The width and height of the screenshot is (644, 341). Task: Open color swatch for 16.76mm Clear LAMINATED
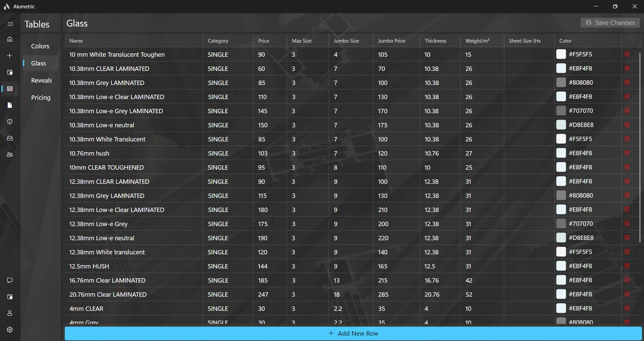(561, 280)
